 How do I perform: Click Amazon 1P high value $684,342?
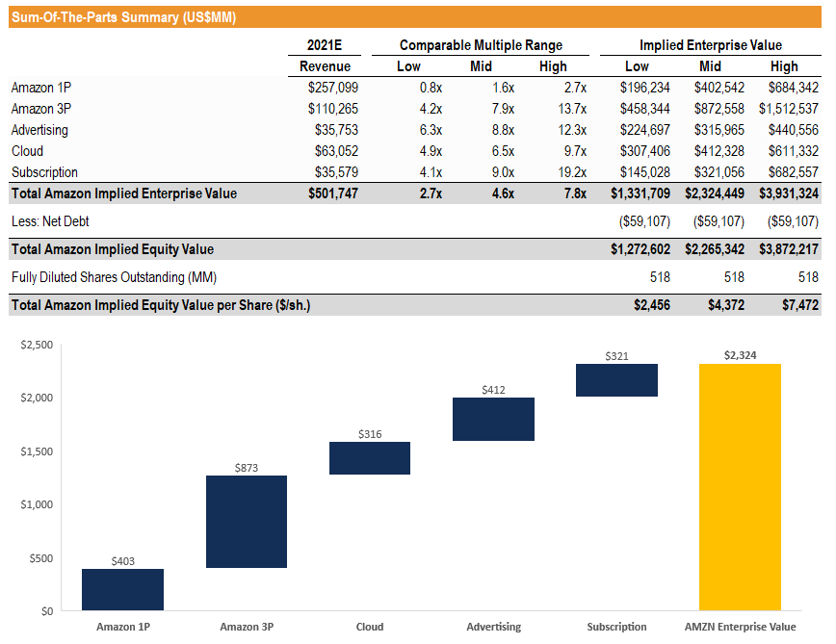793,88
